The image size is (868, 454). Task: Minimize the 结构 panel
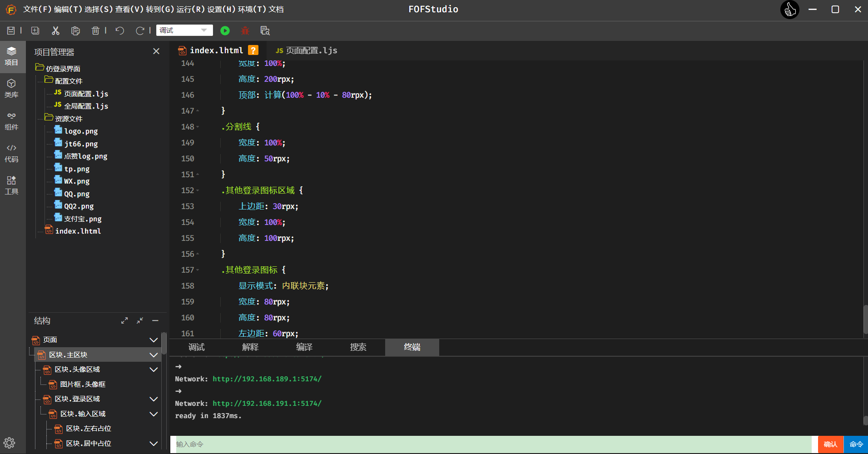click(x=155, y=320)
